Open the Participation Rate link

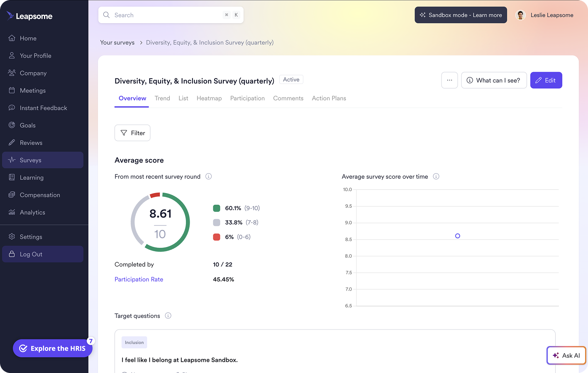coord(139,279)
